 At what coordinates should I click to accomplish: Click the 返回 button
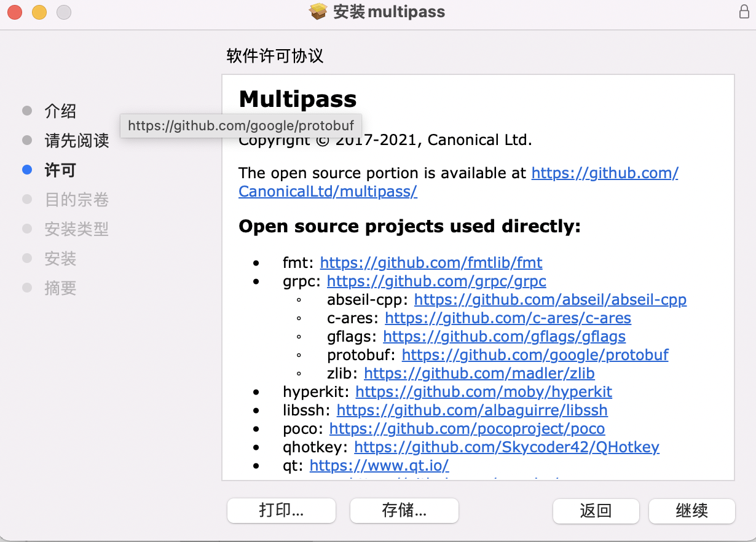click(x=595, y=511)
